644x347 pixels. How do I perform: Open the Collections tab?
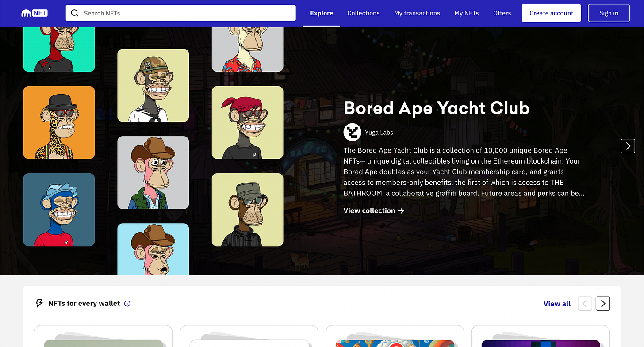click(364, 13)
